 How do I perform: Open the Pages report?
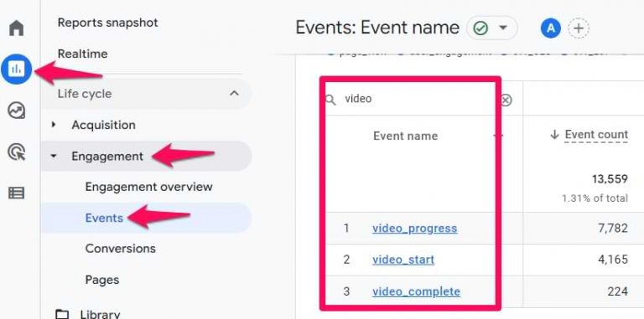click(101, 280)
